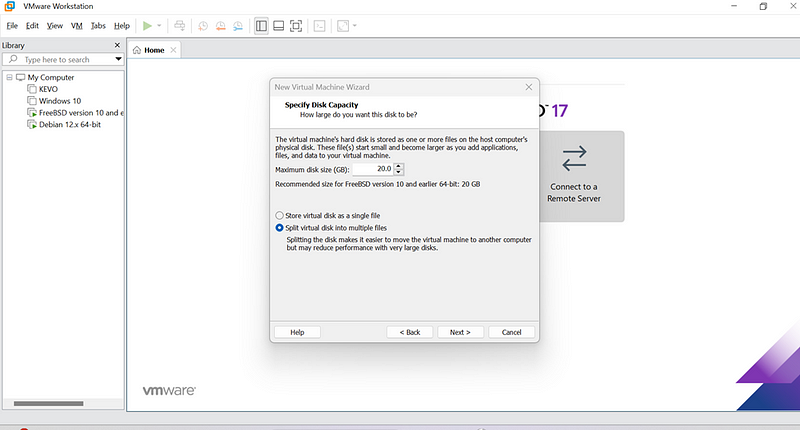This screenshot has width=800, height=430.
Task: Click the Next button in wizard
Action: click(x=460, y=332)
